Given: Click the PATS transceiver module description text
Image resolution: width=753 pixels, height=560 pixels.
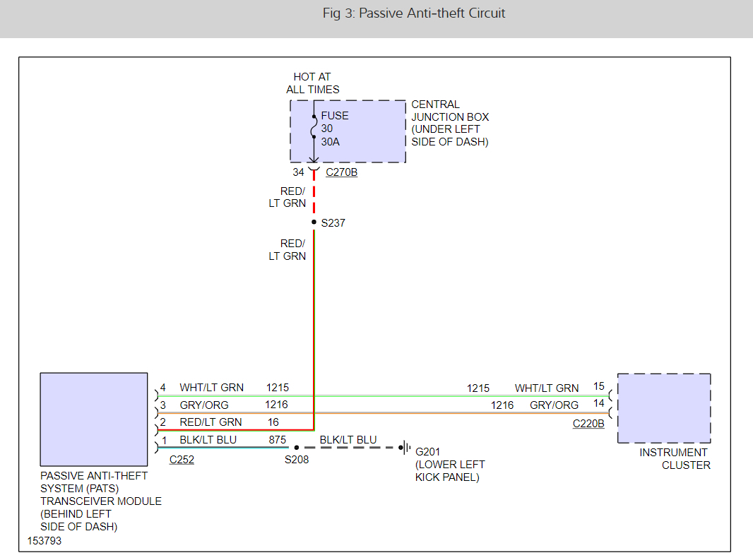Looking at the screenshot, I should click(x=101, y=501).
